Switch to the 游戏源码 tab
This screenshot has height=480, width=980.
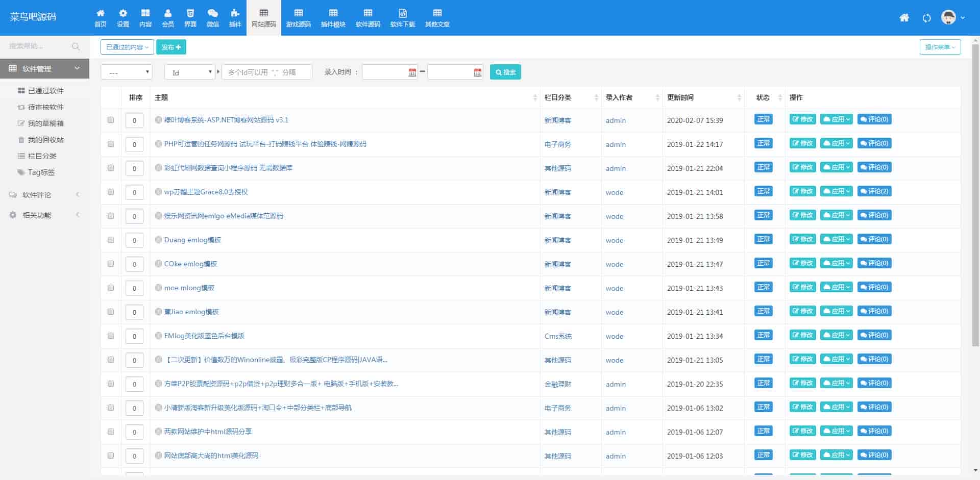299,18
